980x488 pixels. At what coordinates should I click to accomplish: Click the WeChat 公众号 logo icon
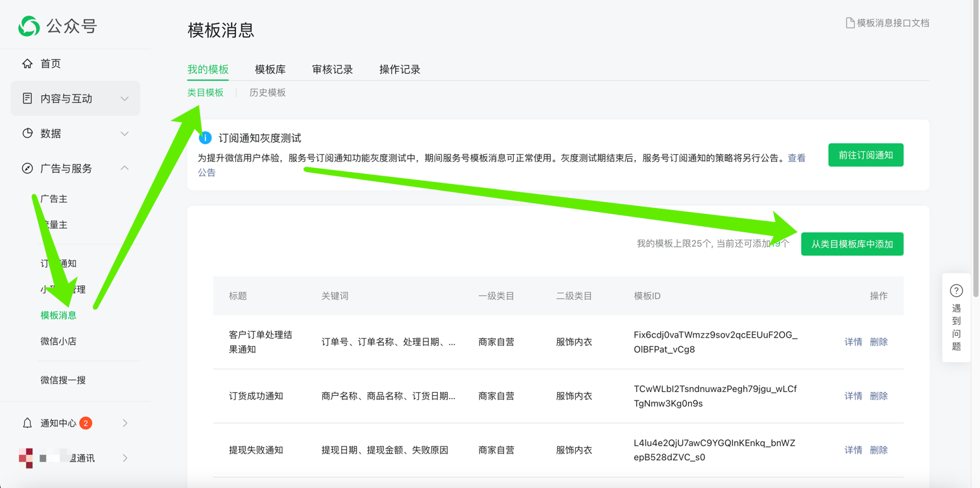coord(29,26)
